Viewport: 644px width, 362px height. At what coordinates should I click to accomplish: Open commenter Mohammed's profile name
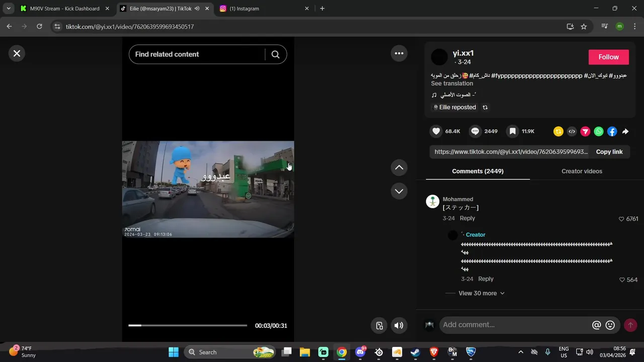pos(458,199)
